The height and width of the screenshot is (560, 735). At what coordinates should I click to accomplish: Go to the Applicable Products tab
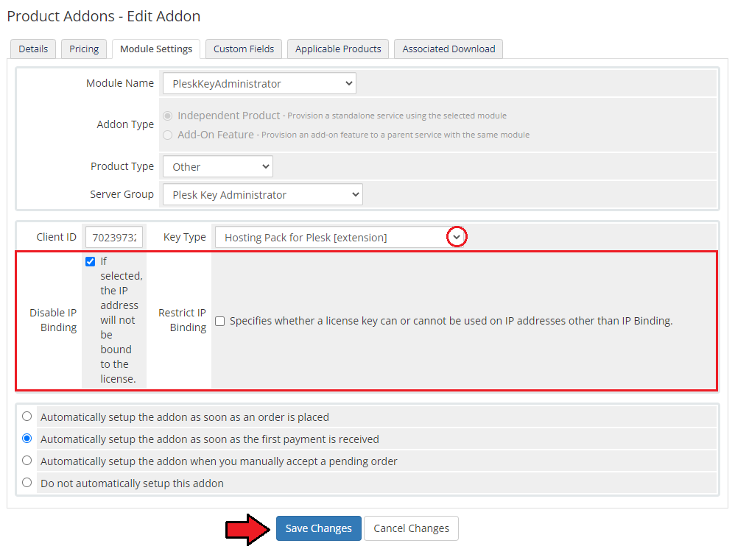click(x=338, y=49)
